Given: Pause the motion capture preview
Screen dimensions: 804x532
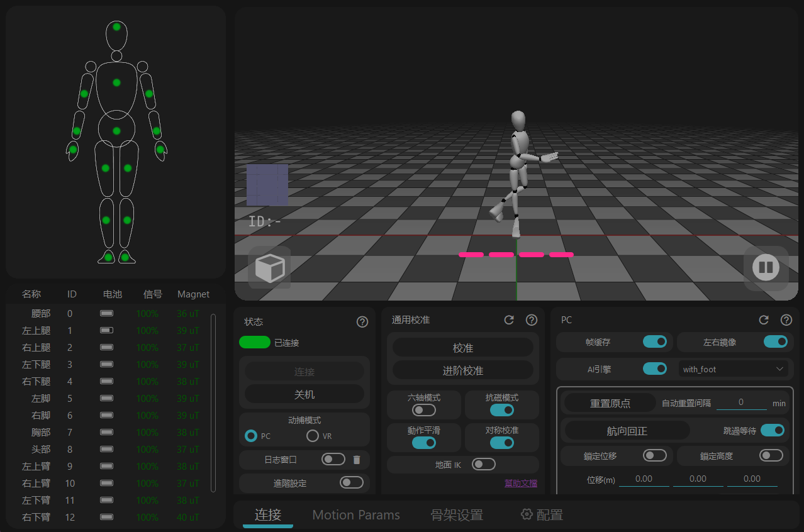Looking at the screenshot, I should click(766, 268).
